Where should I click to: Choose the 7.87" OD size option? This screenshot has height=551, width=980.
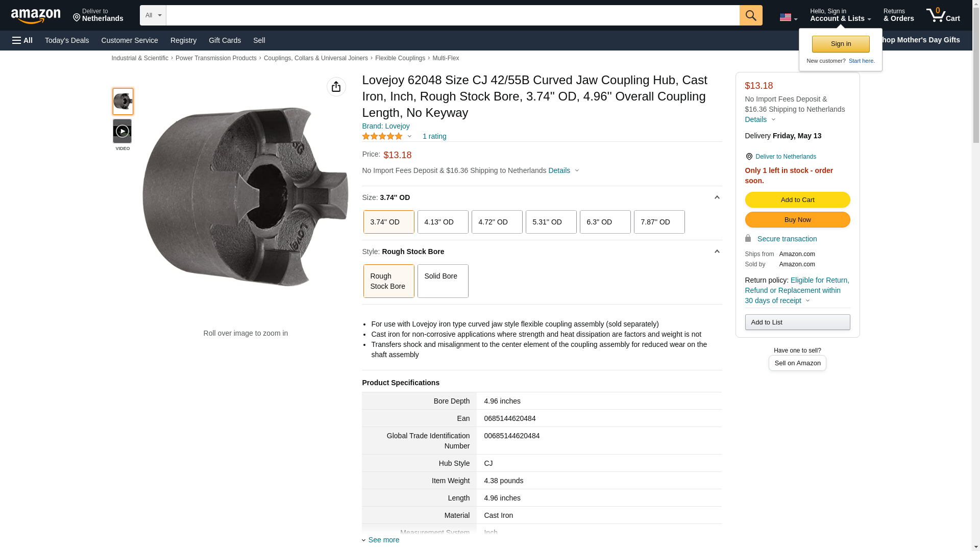point(659,222)
